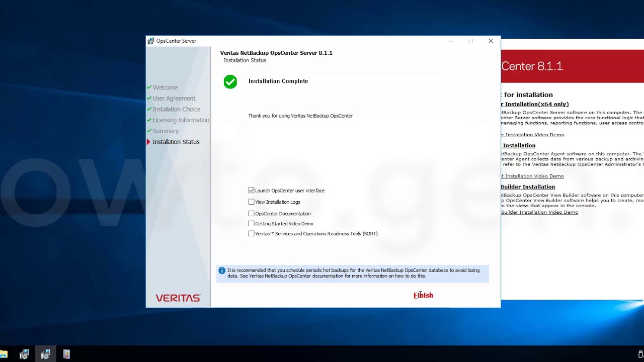Click the Agent Installation heading in background window

518,145
